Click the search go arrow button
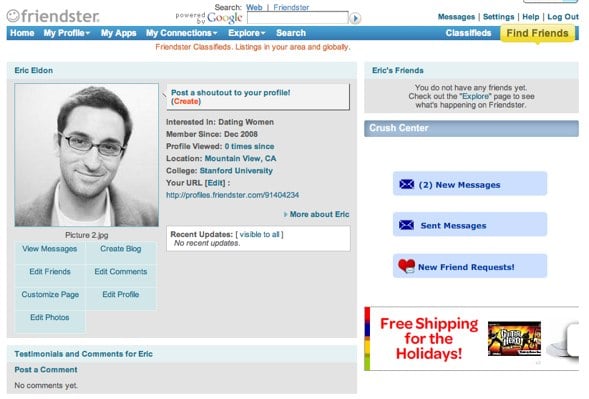Screen dimensions: 589x399 point(355,18)
